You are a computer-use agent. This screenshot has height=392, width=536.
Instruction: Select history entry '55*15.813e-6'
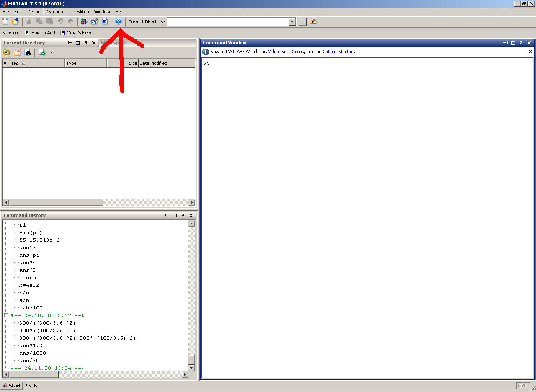click(39, 240)
